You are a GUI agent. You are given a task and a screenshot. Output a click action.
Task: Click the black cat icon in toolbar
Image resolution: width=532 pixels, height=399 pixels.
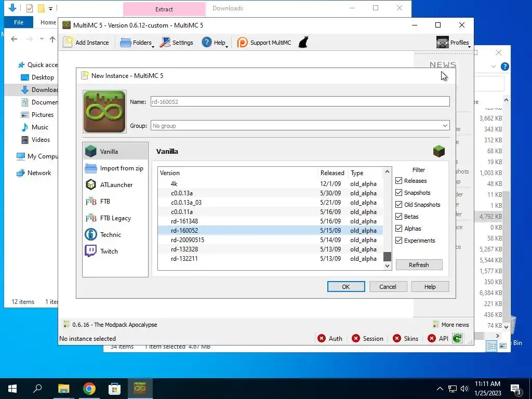(303, 43)
